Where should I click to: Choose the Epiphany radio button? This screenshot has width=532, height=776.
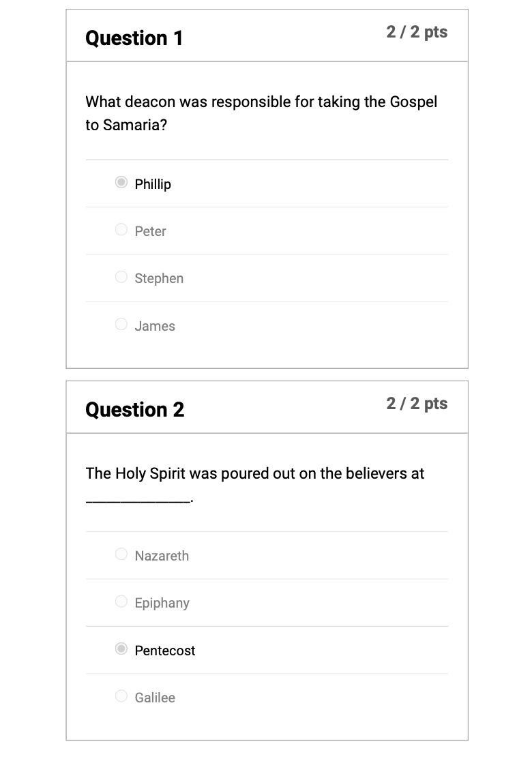pyautogui.click(x=121, y=601)
